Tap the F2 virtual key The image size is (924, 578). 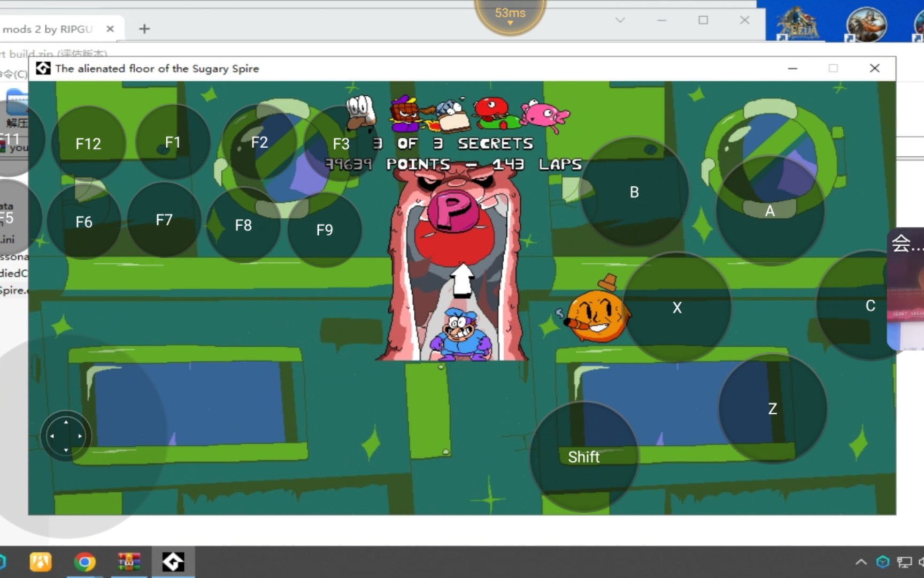click(259, 142)
